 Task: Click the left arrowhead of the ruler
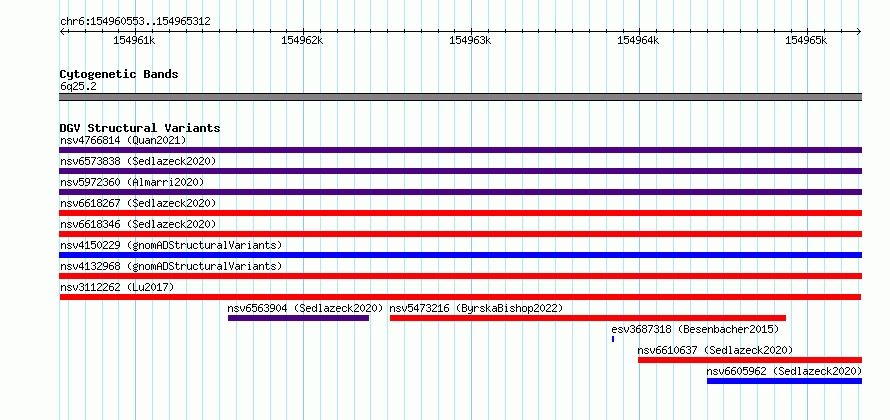coord(62,31)
